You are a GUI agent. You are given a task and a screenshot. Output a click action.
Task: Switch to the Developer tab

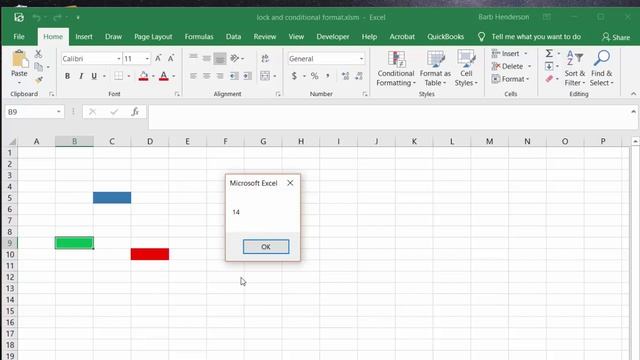(333, 37)
